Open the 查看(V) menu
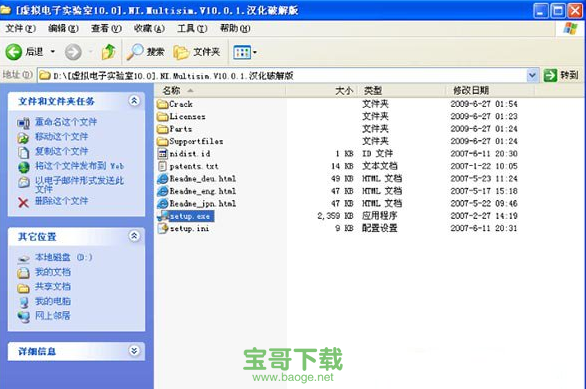586x389 pixels. tap(106, 28)
